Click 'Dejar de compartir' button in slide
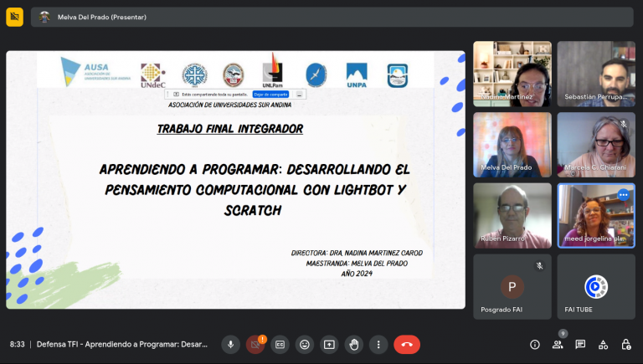 tap(270, 95)
